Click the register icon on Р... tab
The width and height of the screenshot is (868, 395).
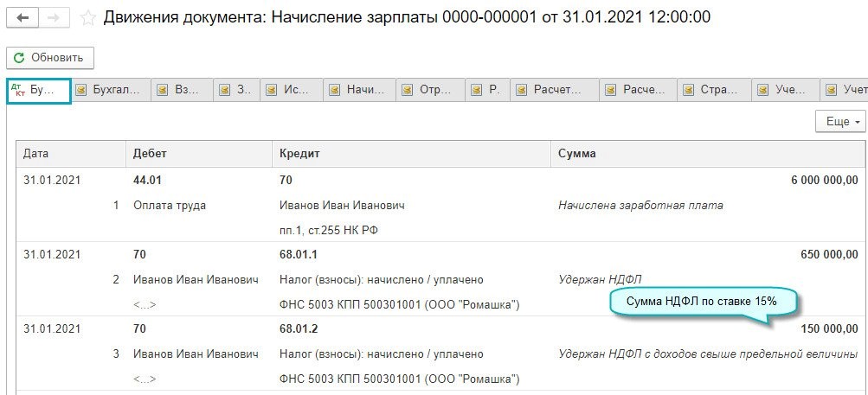pos(478,90)
